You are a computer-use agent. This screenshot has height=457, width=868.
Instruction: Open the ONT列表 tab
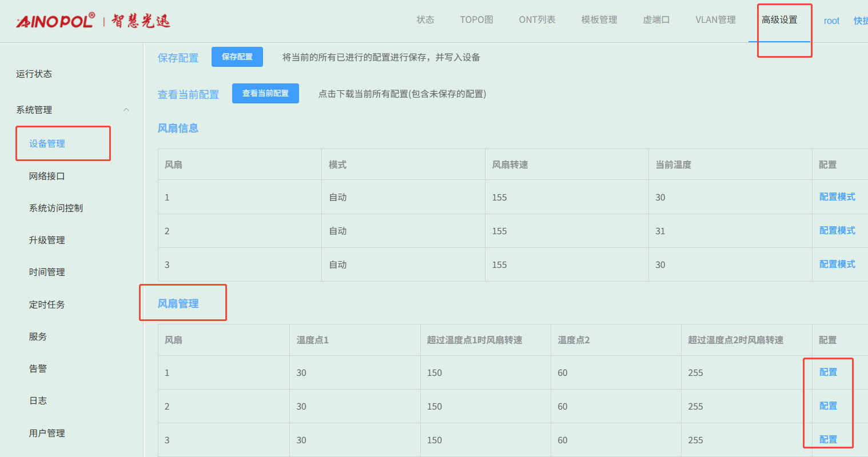pos(537,20)
